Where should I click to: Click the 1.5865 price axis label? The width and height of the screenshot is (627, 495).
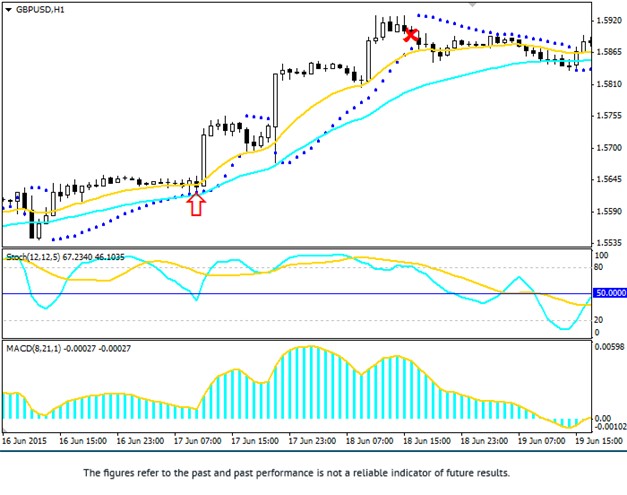click(609, 52)
